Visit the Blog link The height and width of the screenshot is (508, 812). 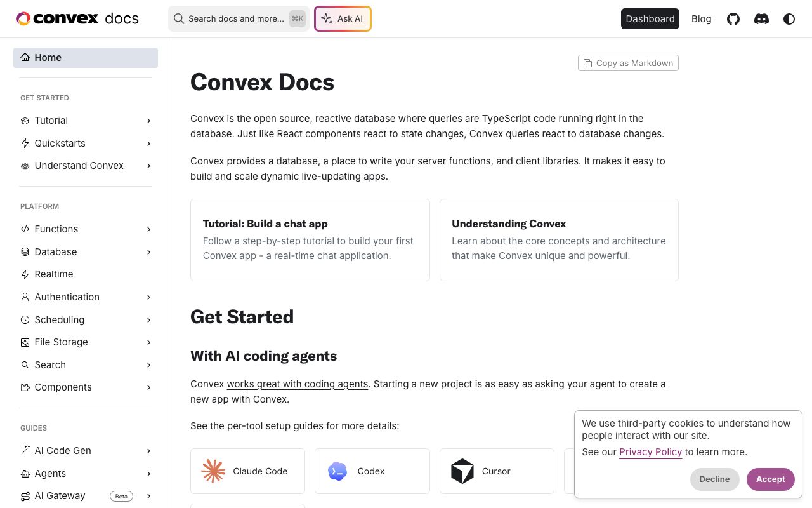click(702, 19)
